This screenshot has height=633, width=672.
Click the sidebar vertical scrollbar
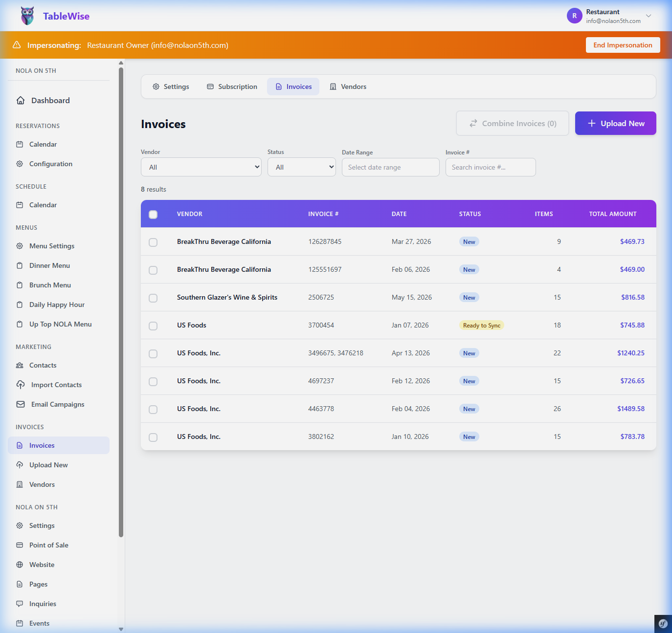coord(121,302)
